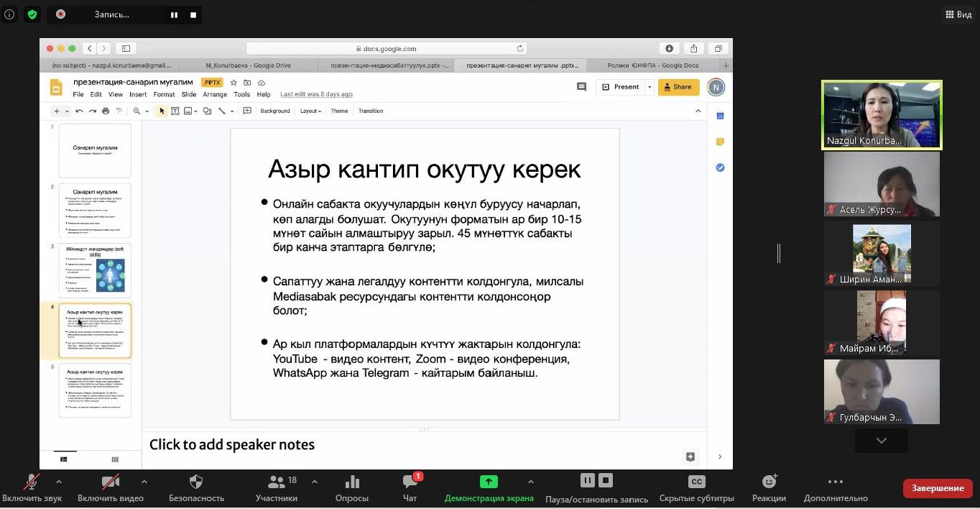Click the green Демонстрация экрана share icon
This screenshot has width=980, height=509.
pyautogui.click(x=489, y=482)
